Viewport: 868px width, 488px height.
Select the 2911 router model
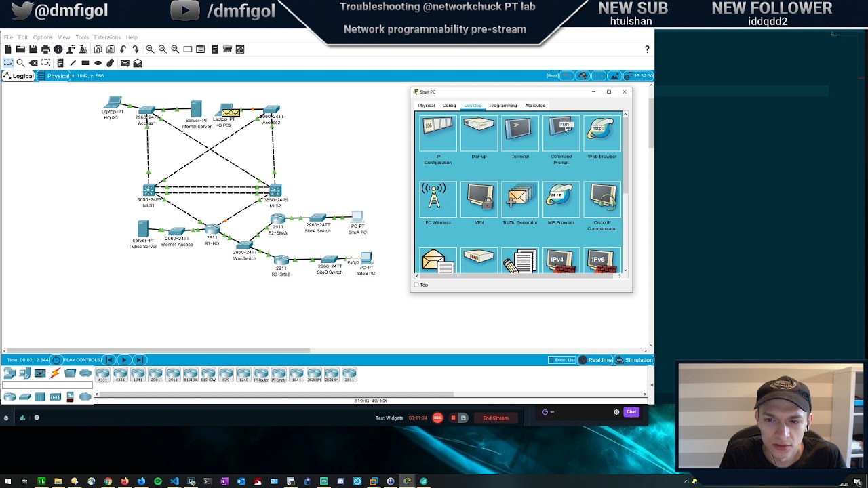click(x=173, y=375)
